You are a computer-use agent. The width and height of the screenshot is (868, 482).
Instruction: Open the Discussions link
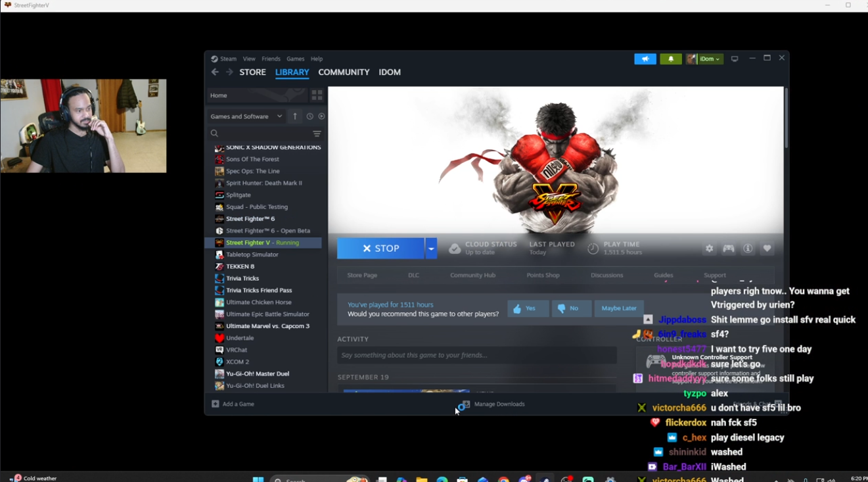pos(606,275)
